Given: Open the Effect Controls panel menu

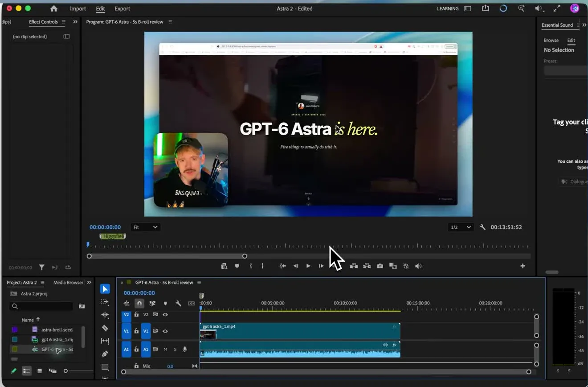Looking at the screenshot, I should point(64,22).
